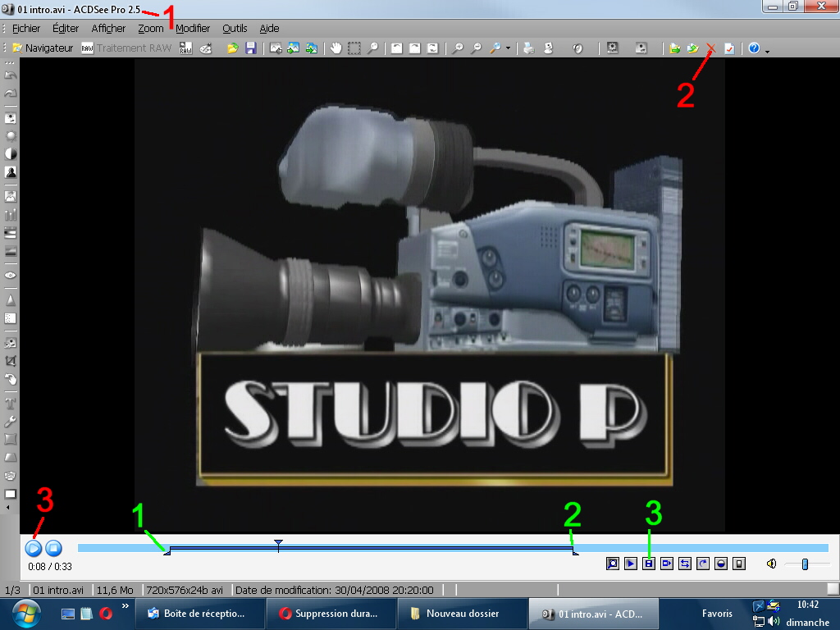
Task: Open the help question mark icon
Action: point(754,48)
